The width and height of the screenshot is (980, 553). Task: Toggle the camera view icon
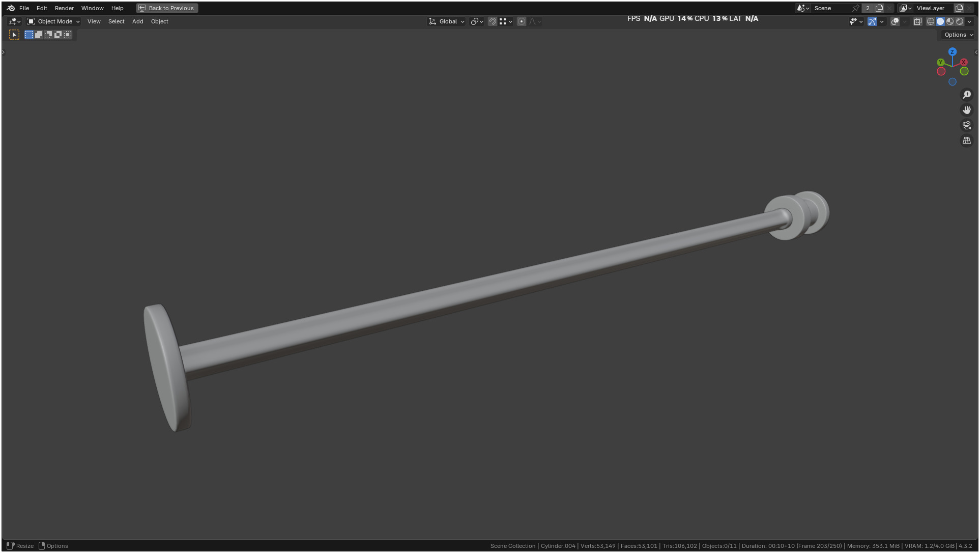[967, 125]
